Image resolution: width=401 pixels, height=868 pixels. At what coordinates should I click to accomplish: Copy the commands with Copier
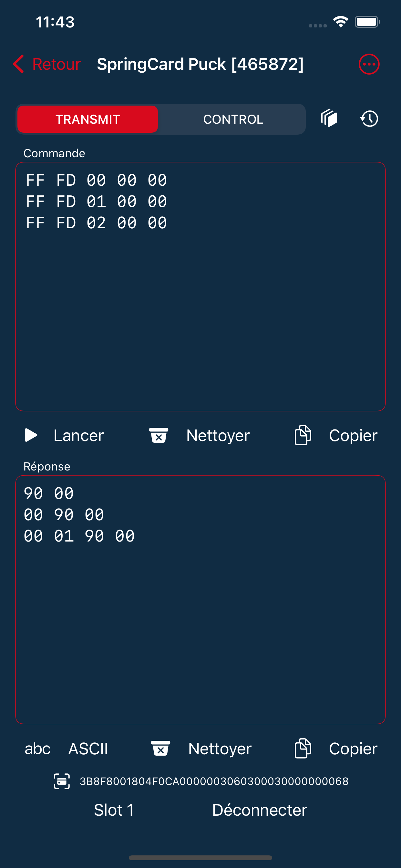[353, 435]
